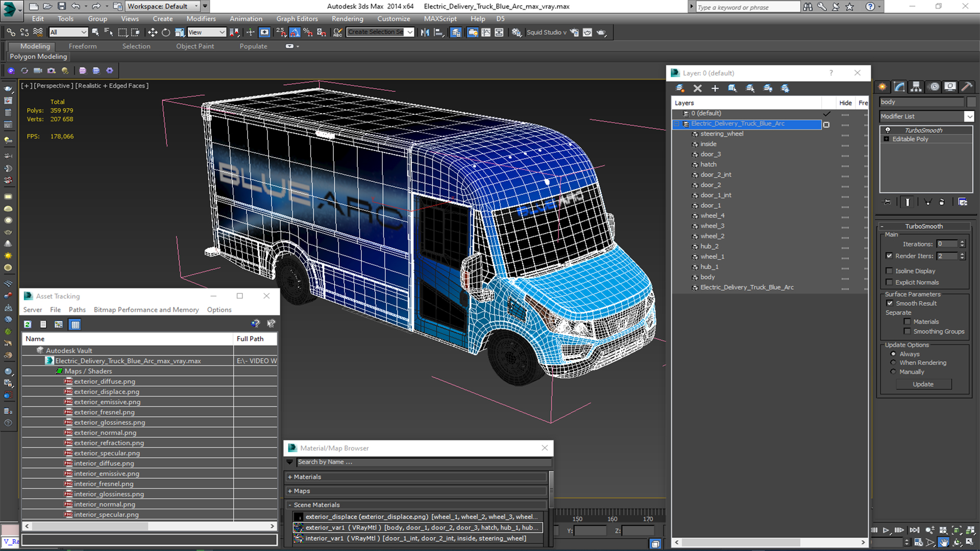Collapse Electric_Delivery_Truck_Blue_Arc layer tree
This screenshot has height=551, width=980.
coord(677,124)
